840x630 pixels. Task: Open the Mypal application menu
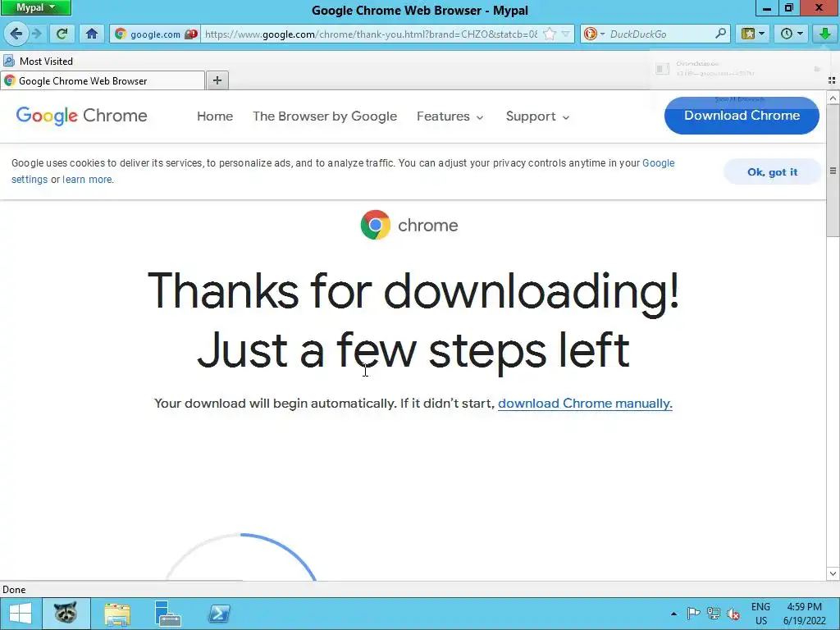36,7
